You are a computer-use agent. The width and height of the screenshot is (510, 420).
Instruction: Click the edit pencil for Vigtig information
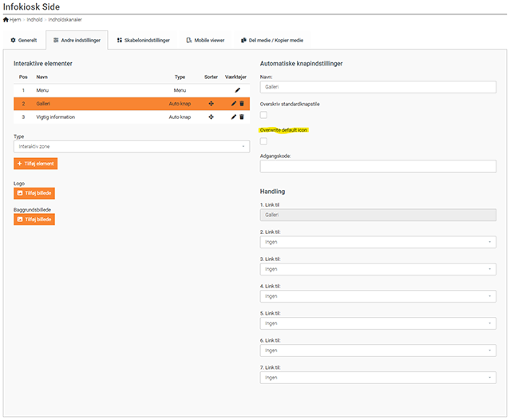coord(234,117)
